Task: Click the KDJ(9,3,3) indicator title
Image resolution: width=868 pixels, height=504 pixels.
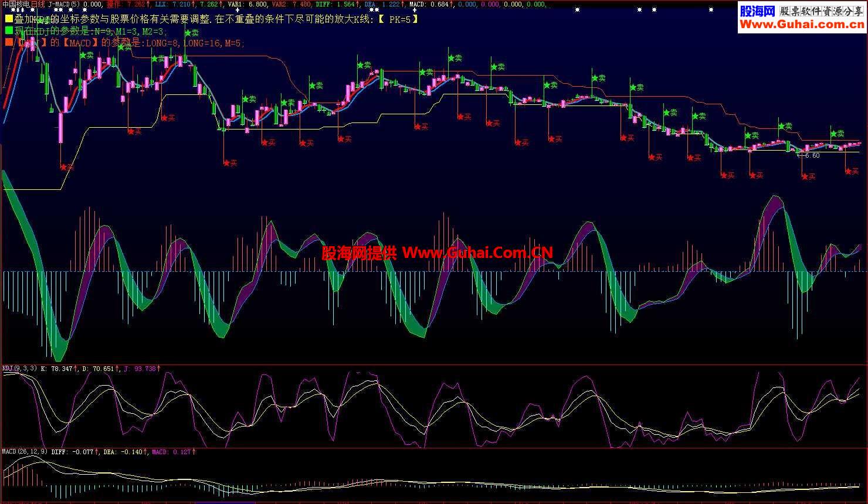Action: [20, 369]
